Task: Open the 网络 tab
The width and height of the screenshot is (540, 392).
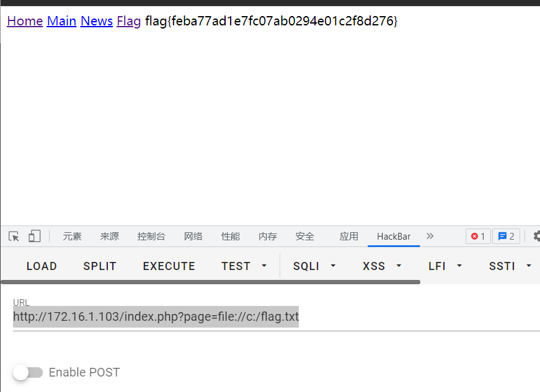Action: coord(193,236)
